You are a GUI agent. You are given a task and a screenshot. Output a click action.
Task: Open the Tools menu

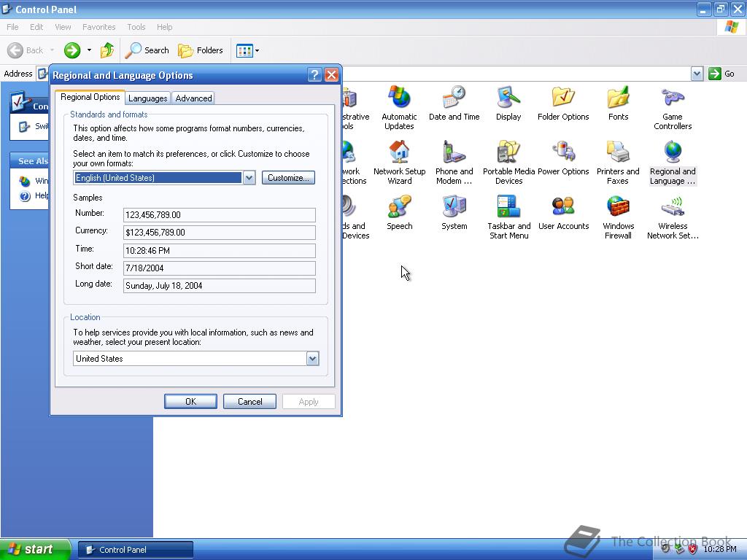point(136,27)
